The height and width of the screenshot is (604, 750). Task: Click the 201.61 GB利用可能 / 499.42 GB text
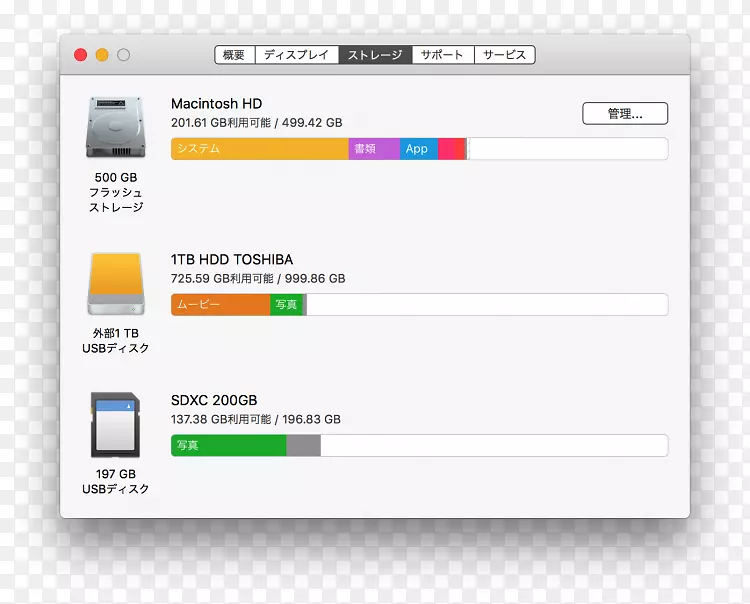click(257, 123)
